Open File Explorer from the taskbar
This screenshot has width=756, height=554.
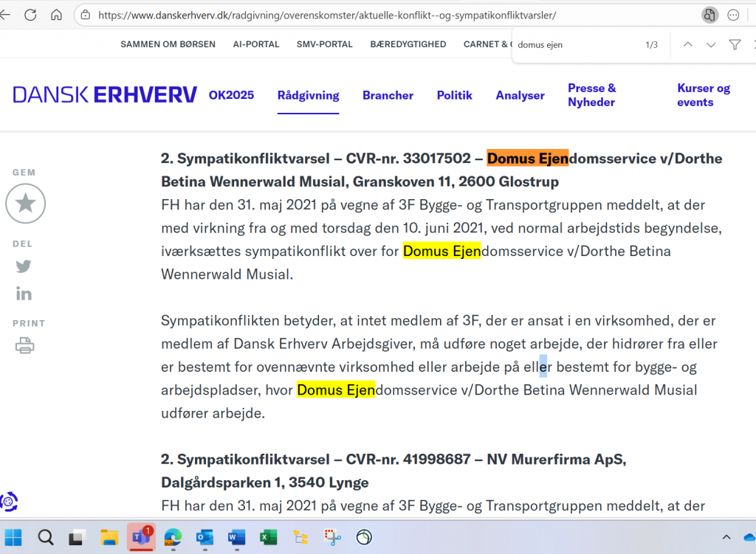point(109,537)
